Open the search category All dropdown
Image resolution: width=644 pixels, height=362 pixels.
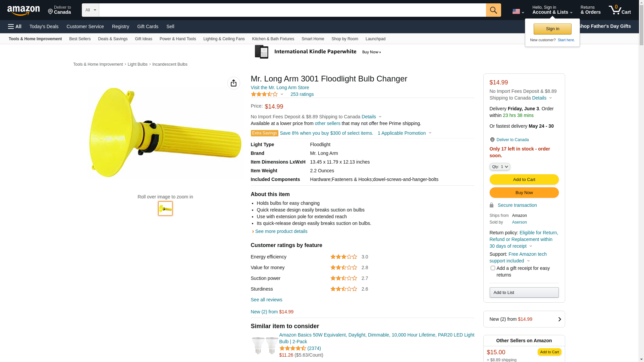(90, 10)
